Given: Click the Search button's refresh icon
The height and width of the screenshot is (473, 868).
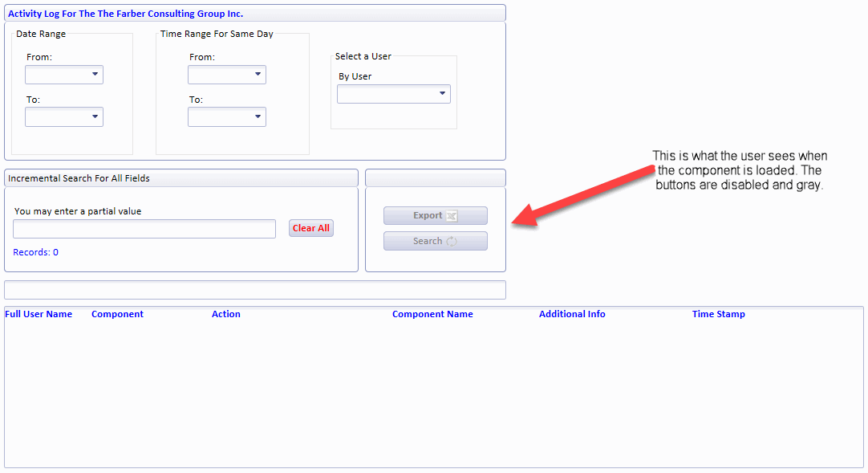Looking at the screenshot, I should [452, 242].
